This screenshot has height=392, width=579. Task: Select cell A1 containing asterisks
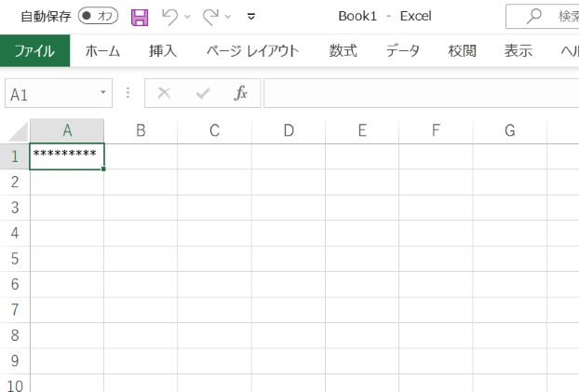tap(67, 156)
